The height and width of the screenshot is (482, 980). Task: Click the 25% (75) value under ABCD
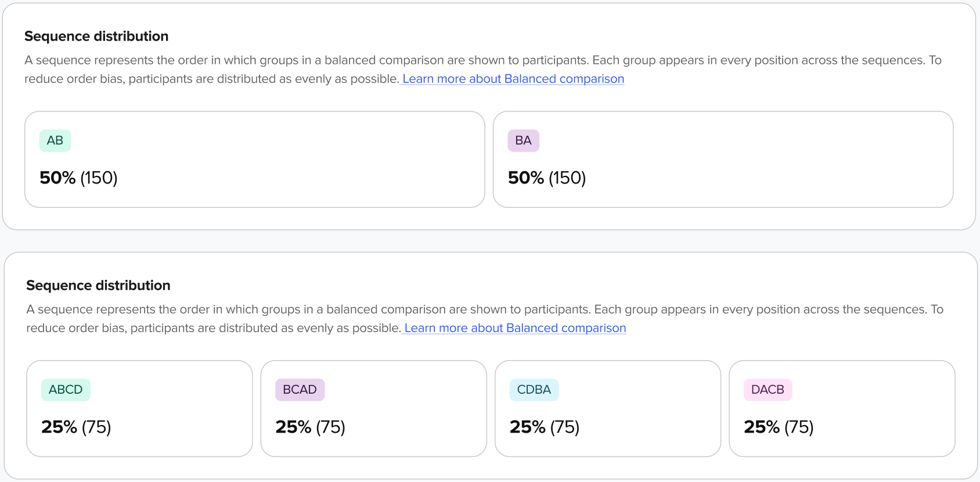click(x=76, y=427)
